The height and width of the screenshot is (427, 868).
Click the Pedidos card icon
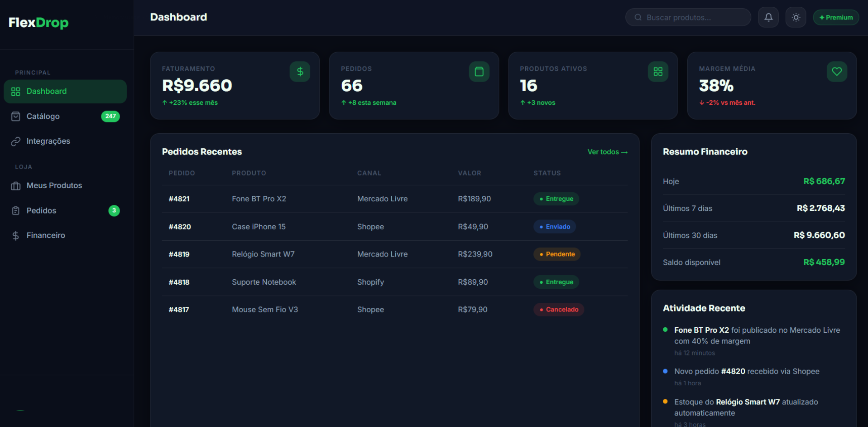click(x=479, y=71)
